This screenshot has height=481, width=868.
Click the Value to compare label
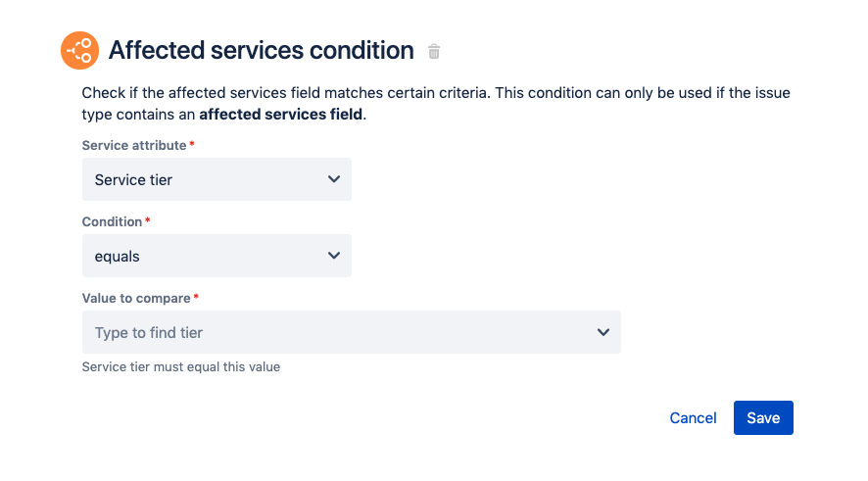click(x=136, y=298)
